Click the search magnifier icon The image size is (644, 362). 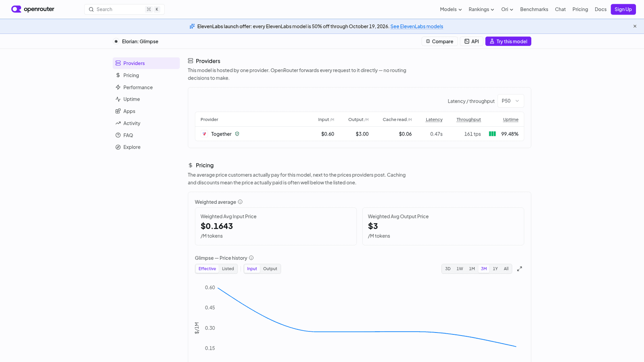coord(91,9)
